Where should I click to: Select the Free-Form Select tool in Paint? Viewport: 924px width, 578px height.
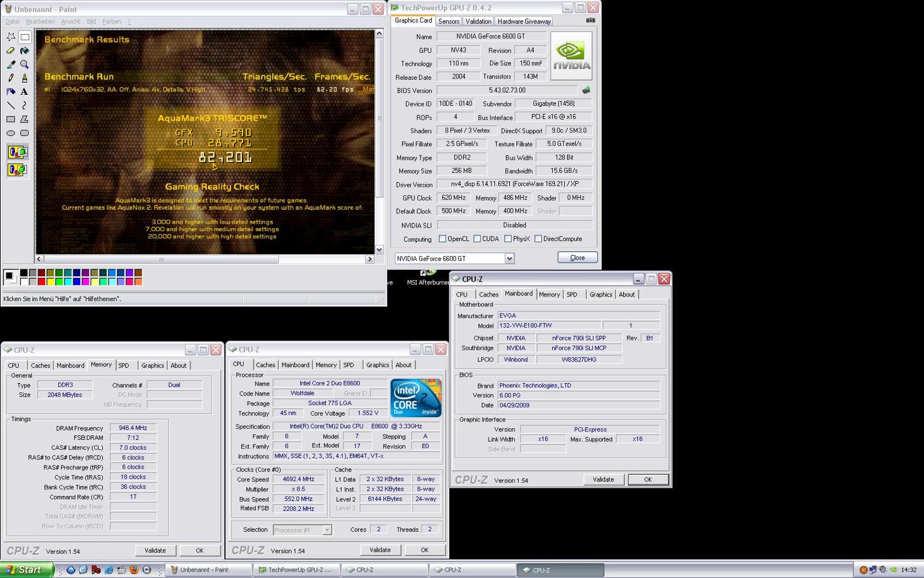10,36
